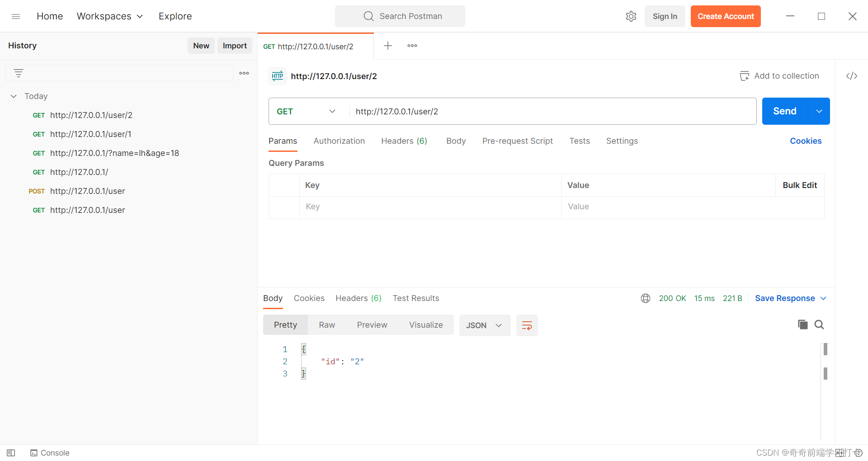Select the Pretty response view
868x461 pixels.
click(x=285, y=325)
